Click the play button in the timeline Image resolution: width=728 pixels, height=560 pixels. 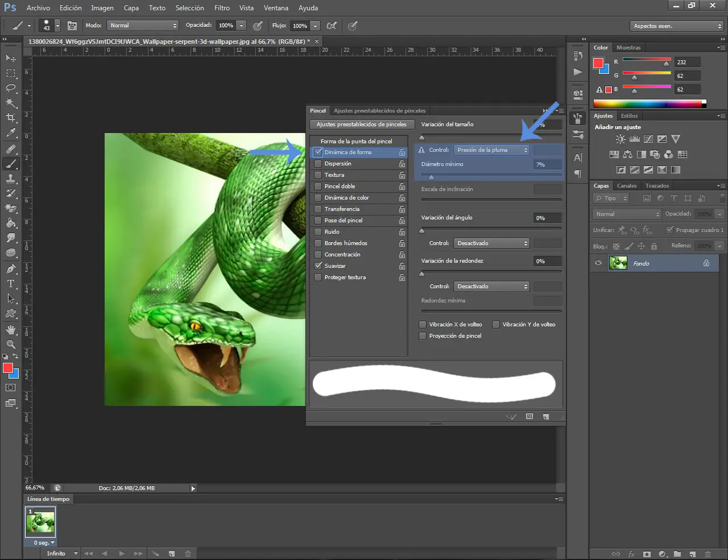pyautogui.click(x=122, y=553)
